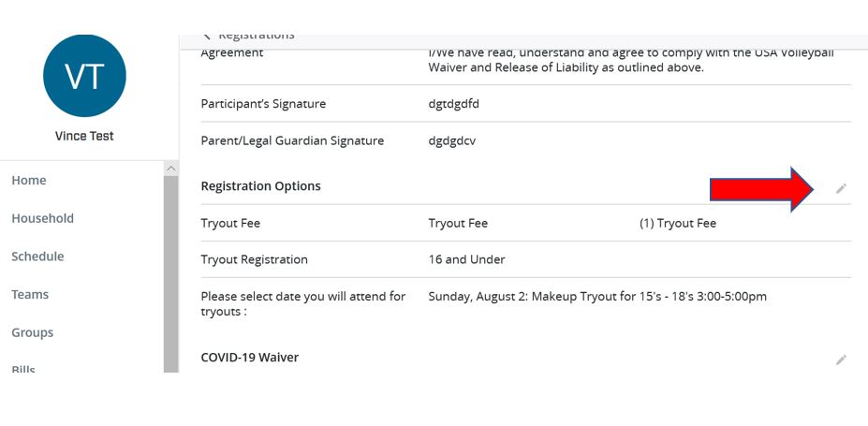Click the 16 and Under value
Viewport: 868px width, 426px height.
click(x=466, y=259)
